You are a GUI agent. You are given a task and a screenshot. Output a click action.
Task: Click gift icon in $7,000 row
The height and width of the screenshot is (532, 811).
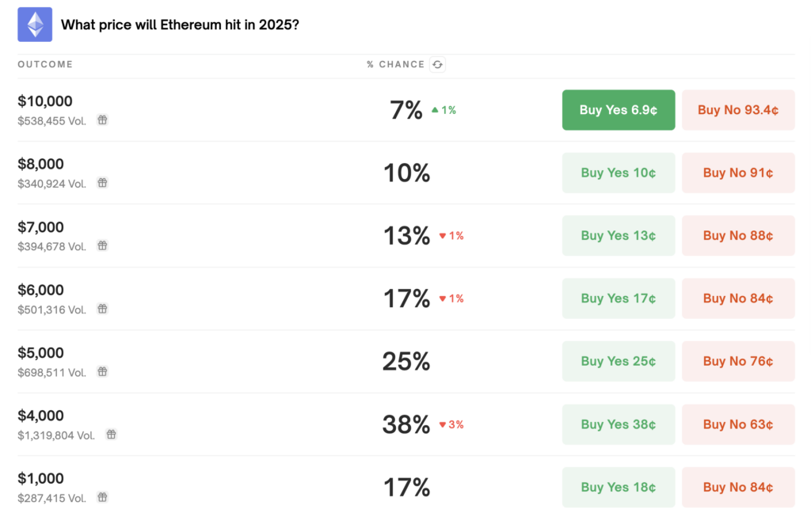pos(102,246)
